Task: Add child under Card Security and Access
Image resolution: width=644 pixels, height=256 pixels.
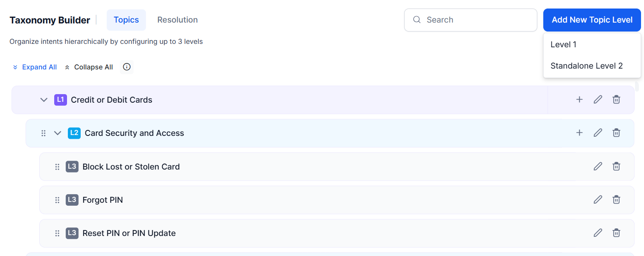Action: tap(579, 133)
